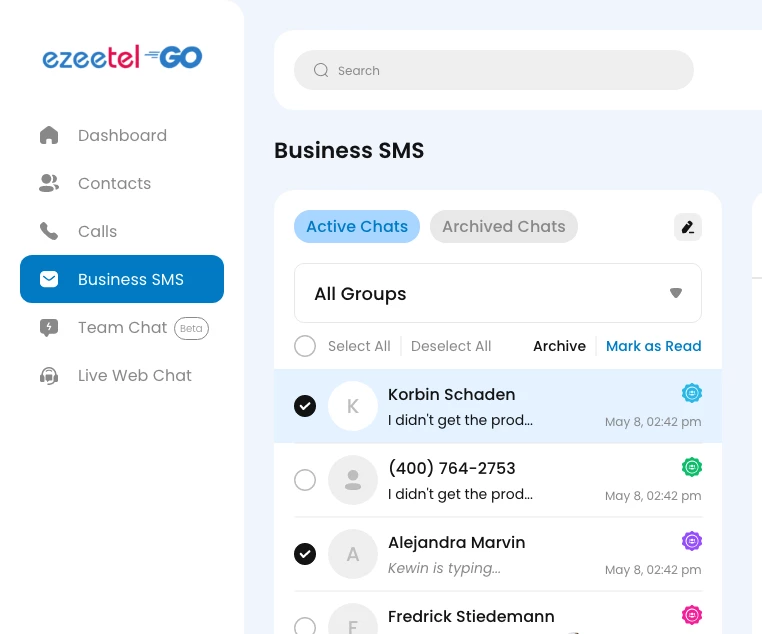Click the Archive button

tap(559, 346)
